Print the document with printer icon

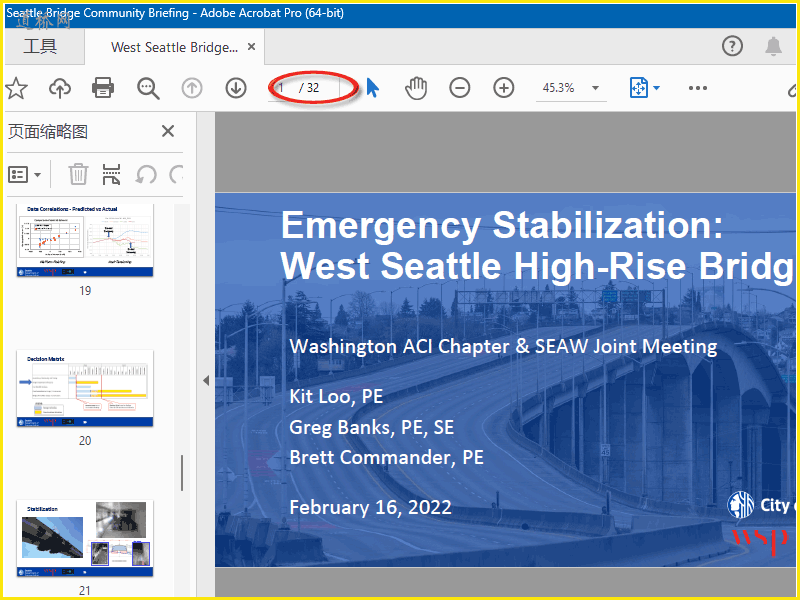click(103, 88)
